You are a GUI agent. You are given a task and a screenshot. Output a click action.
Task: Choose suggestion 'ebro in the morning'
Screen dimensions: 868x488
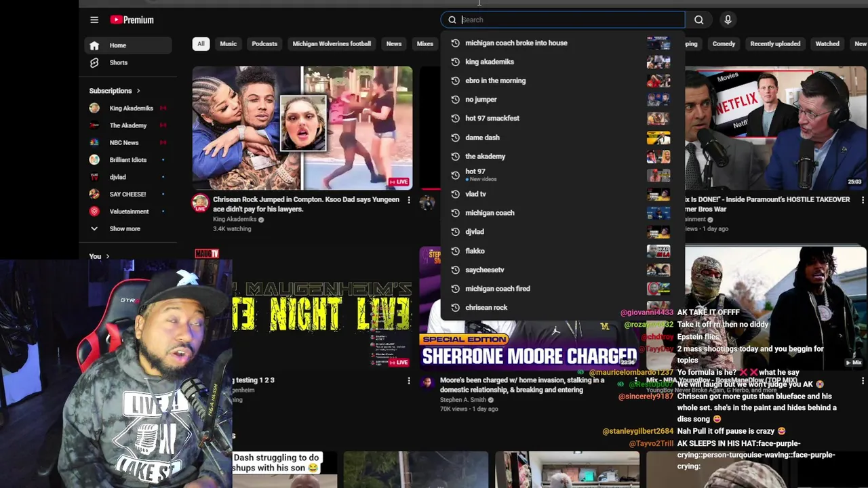coord(562,81)
